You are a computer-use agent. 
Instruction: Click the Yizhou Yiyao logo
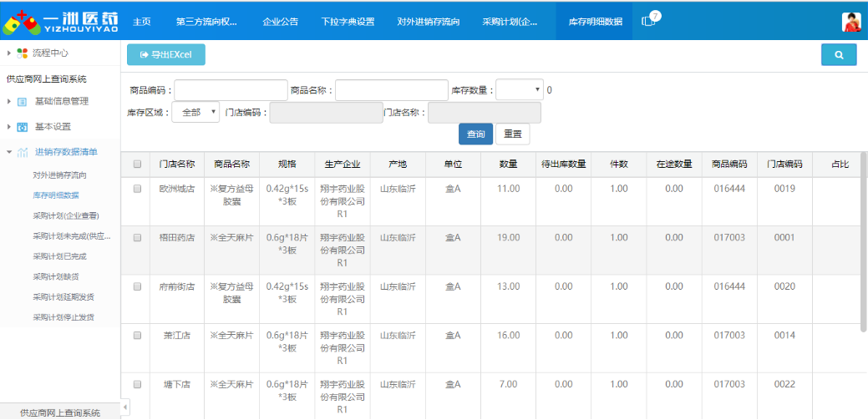(x=60, y=22)
